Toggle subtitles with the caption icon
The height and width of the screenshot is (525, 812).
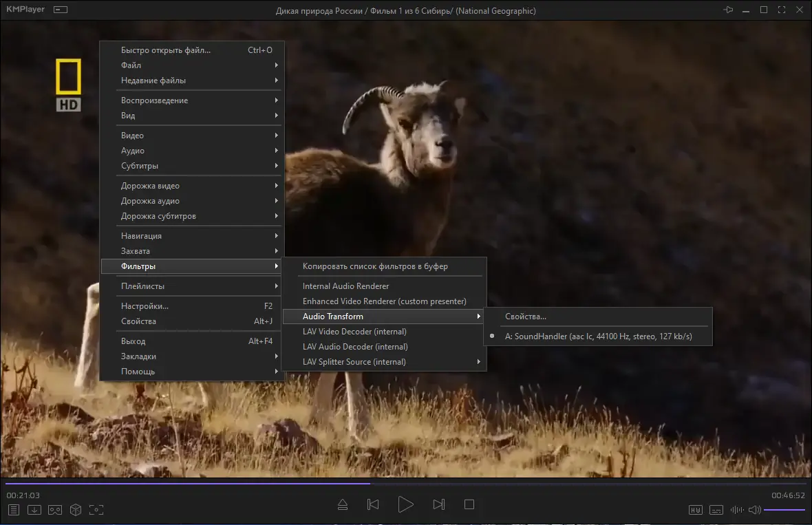(x=716, y=510)
